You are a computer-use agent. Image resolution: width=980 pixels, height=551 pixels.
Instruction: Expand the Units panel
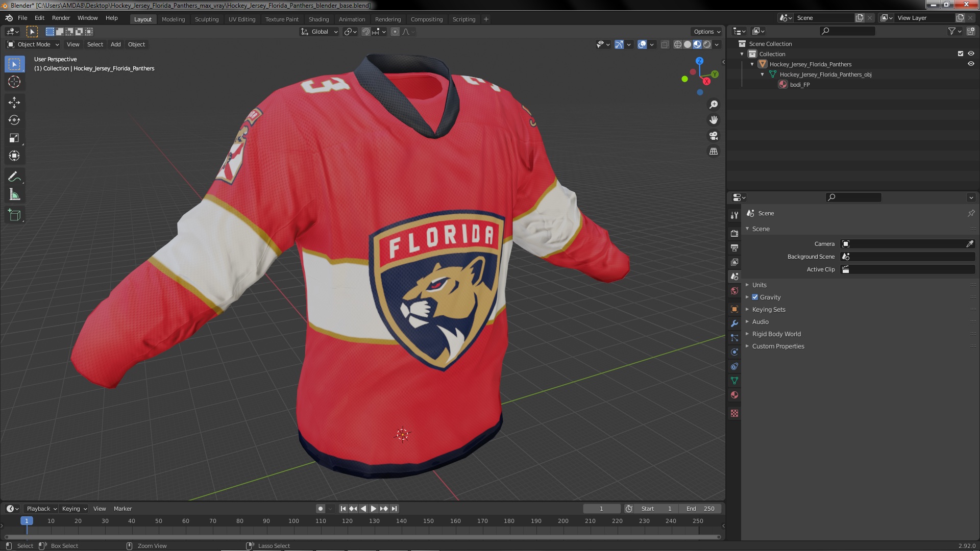pos(759,285)
